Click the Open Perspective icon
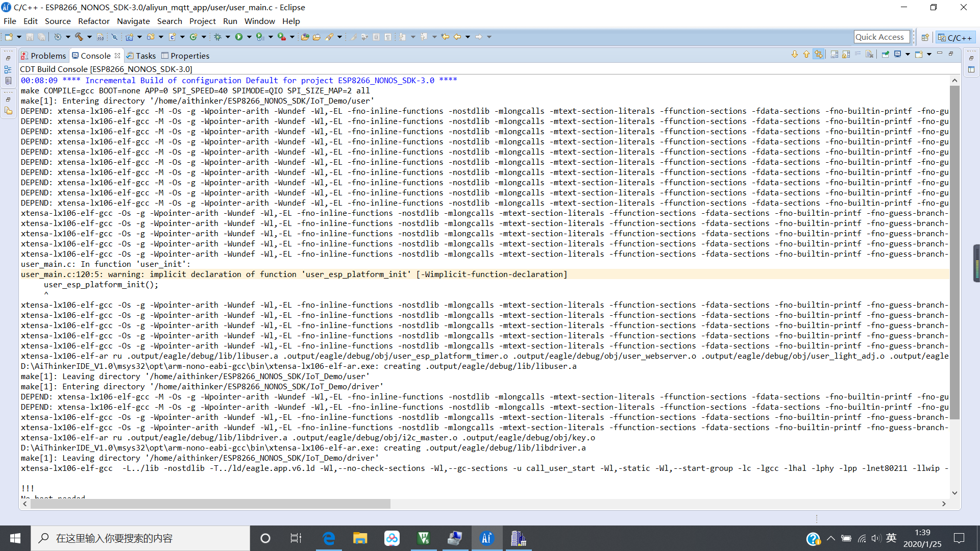This screenshot has width=980, height=551. [925, 37]
